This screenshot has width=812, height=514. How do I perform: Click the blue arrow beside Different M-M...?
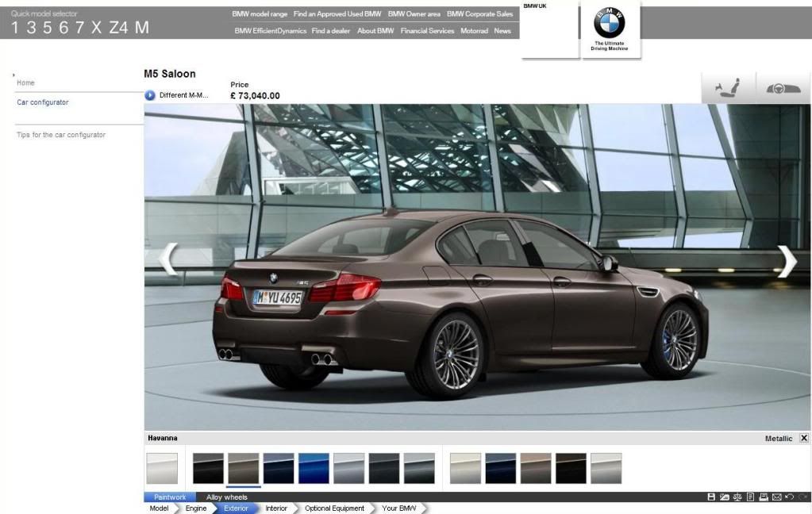[150, 95]
